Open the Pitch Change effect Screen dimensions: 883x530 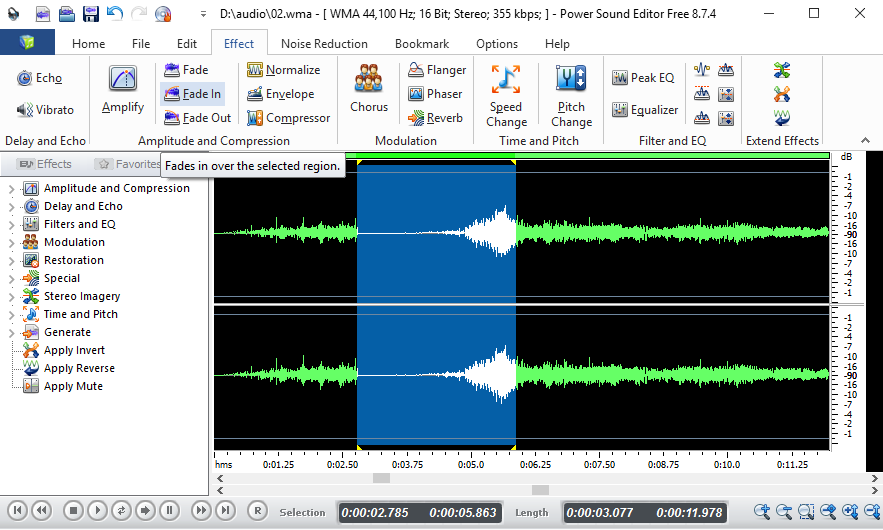click(x=571, y=96)
